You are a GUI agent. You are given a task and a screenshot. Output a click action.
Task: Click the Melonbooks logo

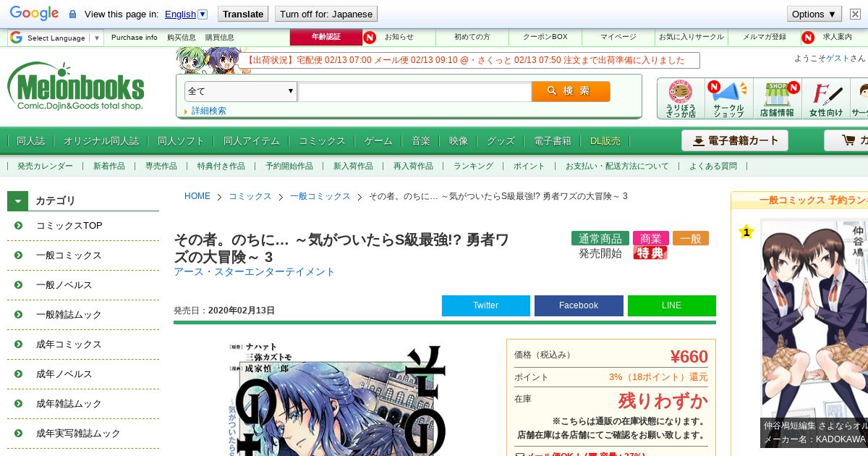(76, 86)
